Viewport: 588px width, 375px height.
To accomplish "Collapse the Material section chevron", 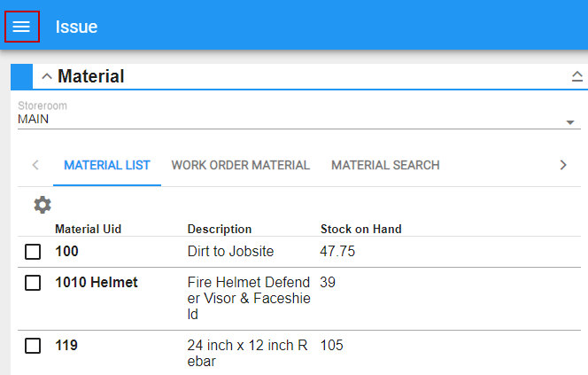I will tap(47, 77).
